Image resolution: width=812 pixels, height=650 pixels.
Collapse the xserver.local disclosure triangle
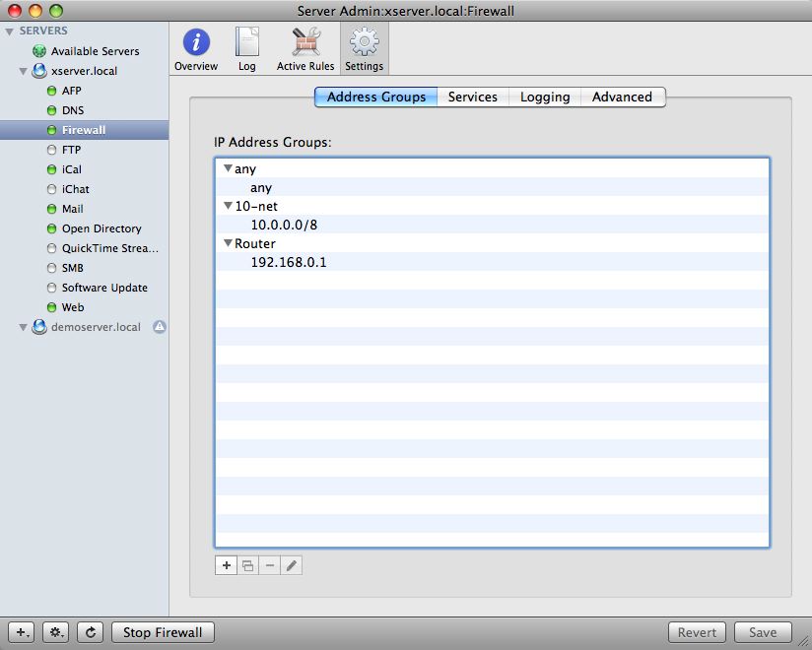click(23, 72)
